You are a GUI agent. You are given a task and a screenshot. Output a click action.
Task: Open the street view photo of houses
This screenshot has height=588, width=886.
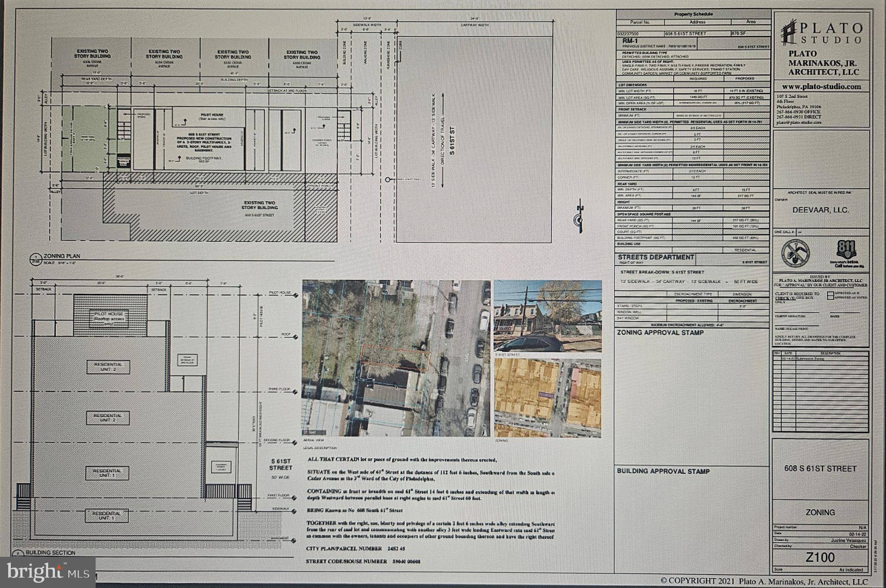(x=547, y=315)
